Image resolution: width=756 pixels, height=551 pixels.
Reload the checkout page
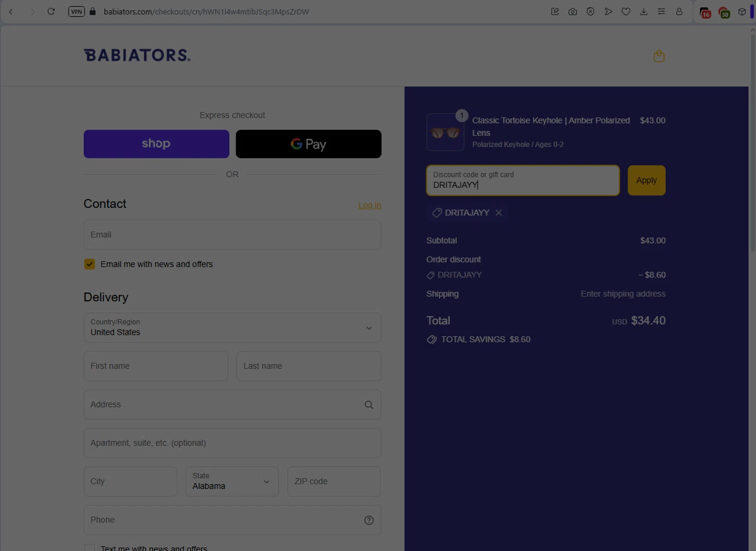[51, 12]
